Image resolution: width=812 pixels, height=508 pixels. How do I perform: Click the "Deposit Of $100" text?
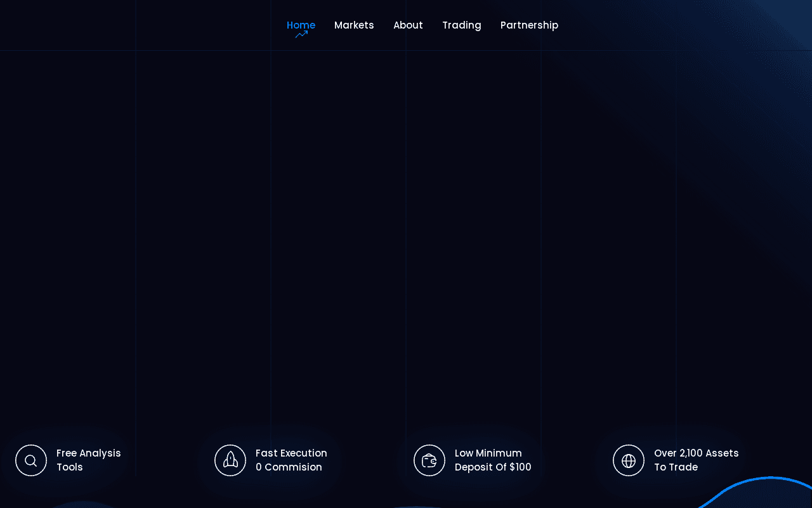[493, 467]
